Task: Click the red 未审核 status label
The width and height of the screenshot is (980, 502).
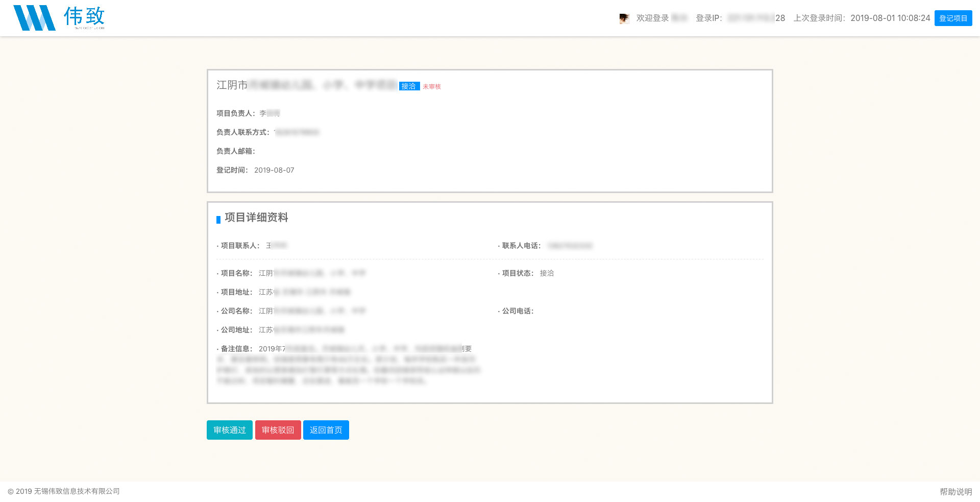Action: click(432, 87)
